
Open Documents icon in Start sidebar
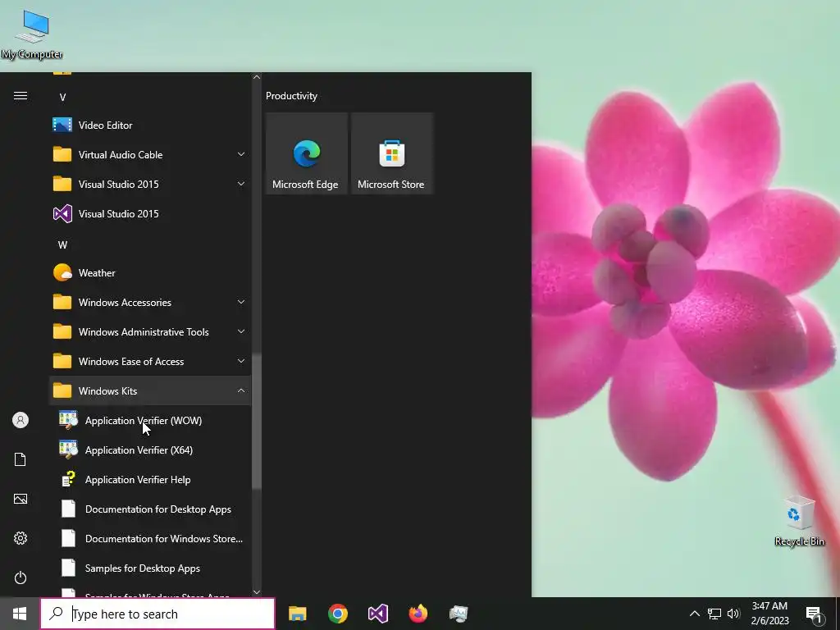pos(21,459)
